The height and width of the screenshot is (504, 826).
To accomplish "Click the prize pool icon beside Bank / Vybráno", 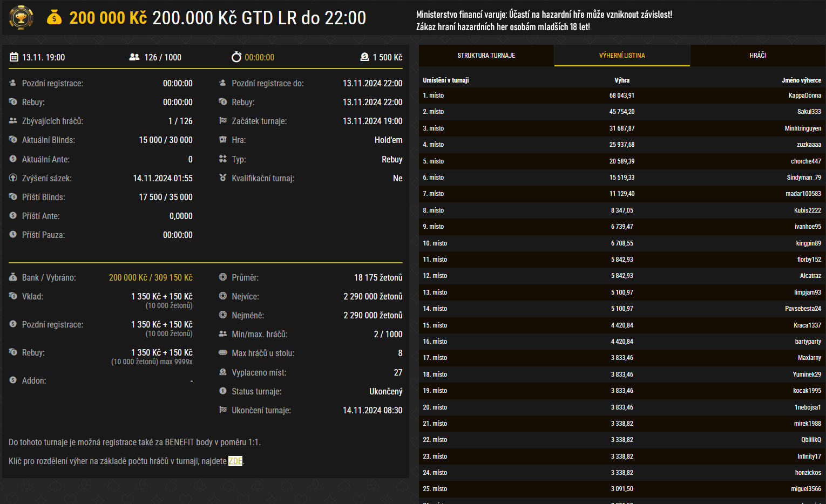I will click(x=12, y=277).
